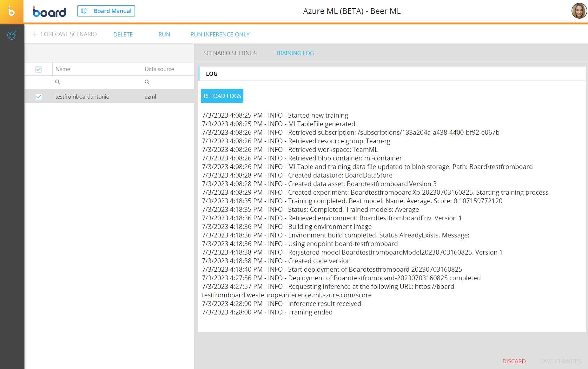Open the Azure ML cube sidebar icon
The height and width of the screenshot is (369, 588).
[x=12, y=35]
